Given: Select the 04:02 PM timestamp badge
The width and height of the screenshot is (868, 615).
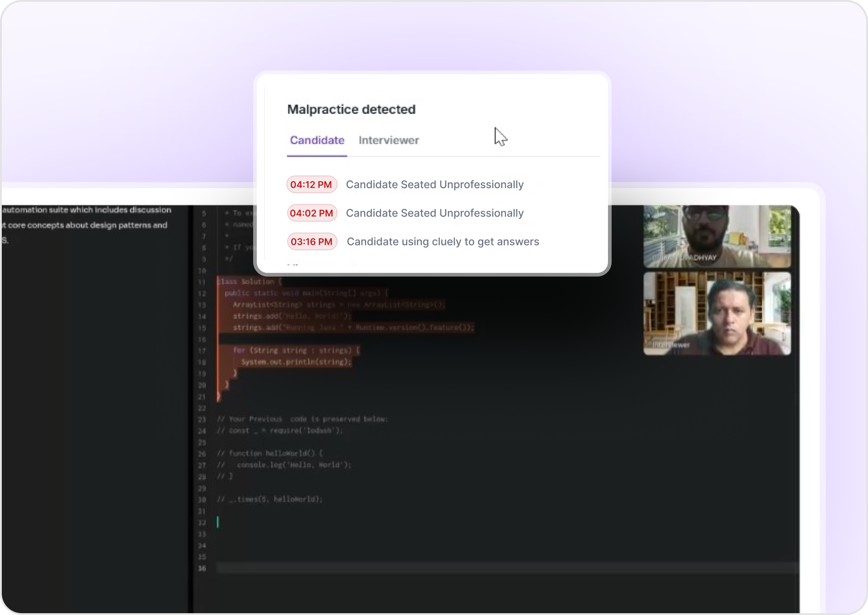Looking at the screenshot, I should (x=311, y=213).
